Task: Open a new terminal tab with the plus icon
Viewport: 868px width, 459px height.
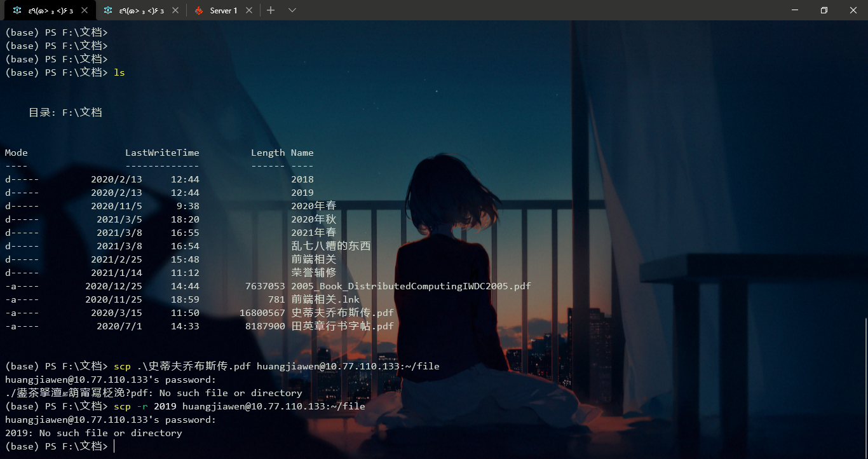Action: (271, 10)
